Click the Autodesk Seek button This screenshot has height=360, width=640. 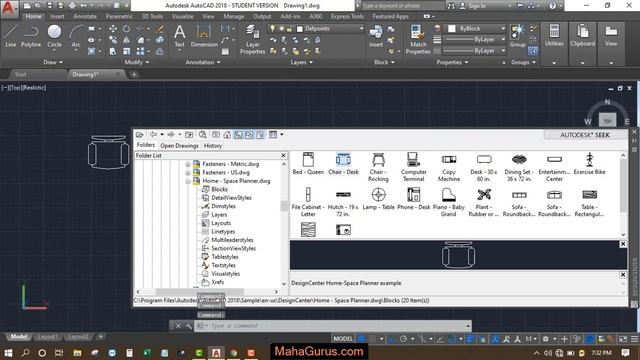coord(584,135)
